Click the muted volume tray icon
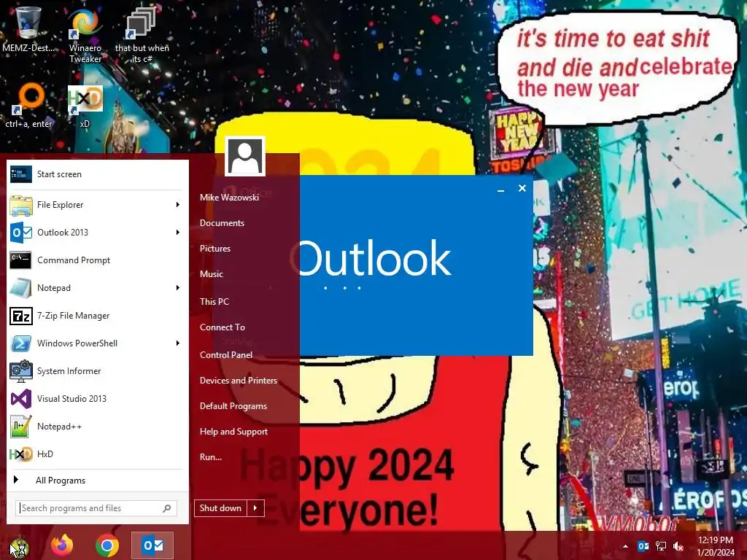747x560 pixels. point(678,545)
